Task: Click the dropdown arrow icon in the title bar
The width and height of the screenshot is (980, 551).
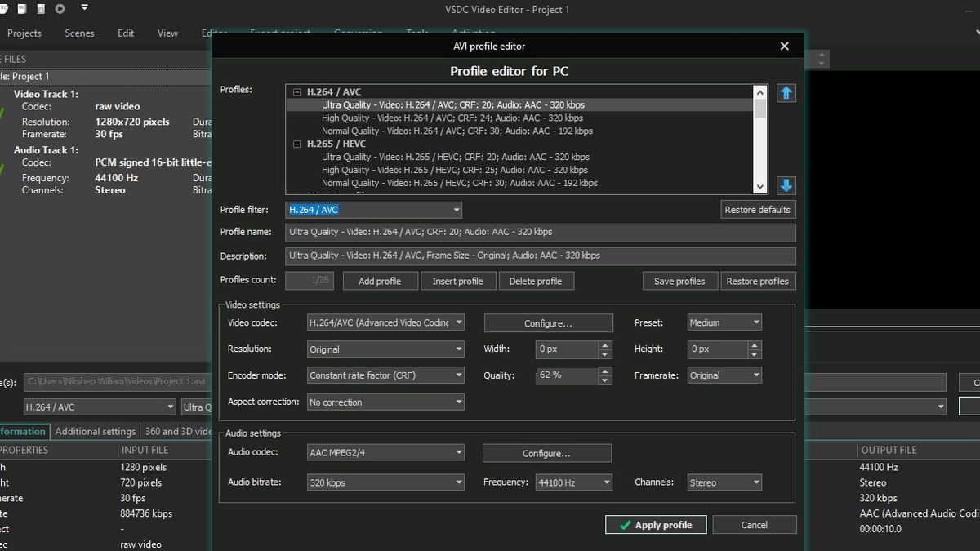Action: 84,9
